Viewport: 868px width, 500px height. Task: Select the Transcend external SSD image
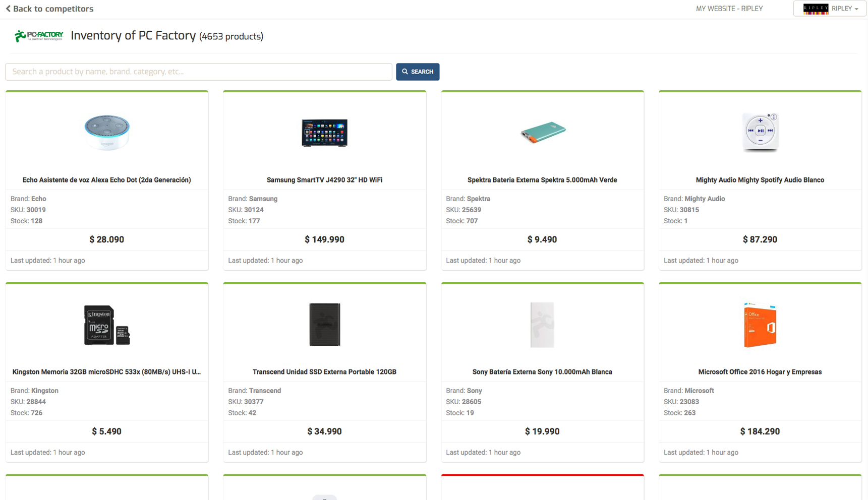[324, 325]
